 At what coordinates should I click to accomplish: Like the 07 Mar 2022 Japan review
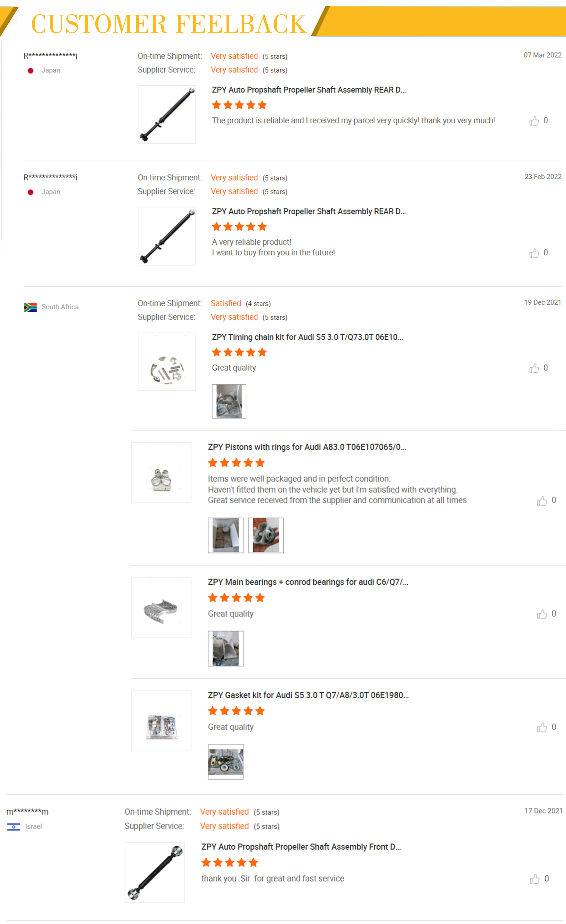(x=534, y=121)
